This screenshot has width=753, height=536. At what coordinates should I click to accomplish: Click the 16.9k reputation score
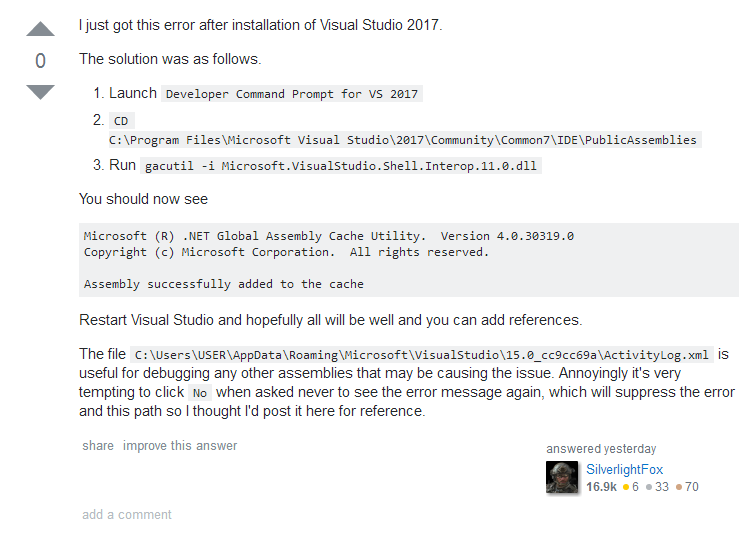[601, 487]
